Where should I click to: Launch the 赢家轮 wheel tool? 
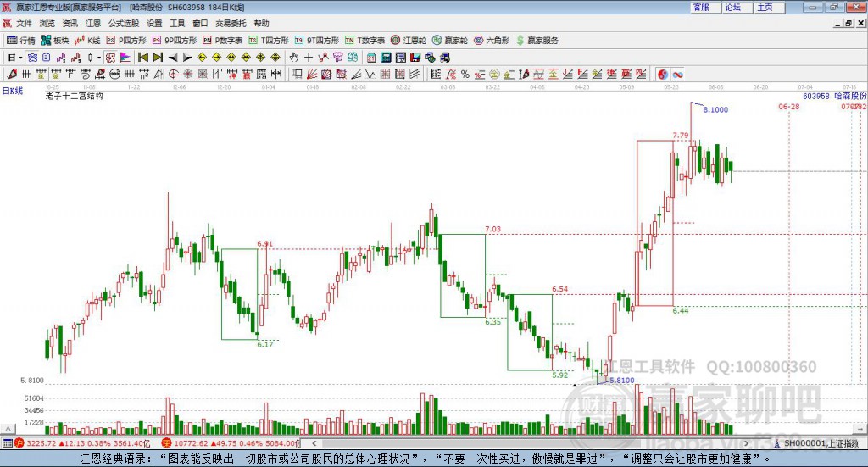pos(450,41)
